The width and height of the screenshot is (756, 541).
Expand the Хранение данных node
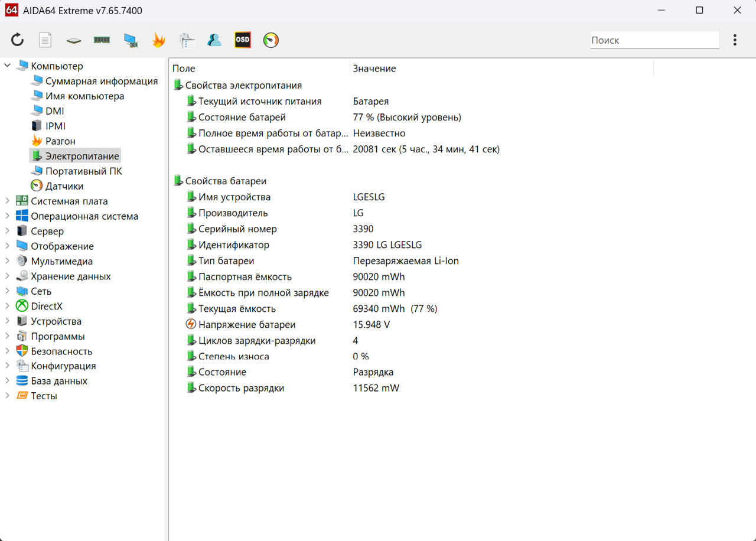(8, 276)
